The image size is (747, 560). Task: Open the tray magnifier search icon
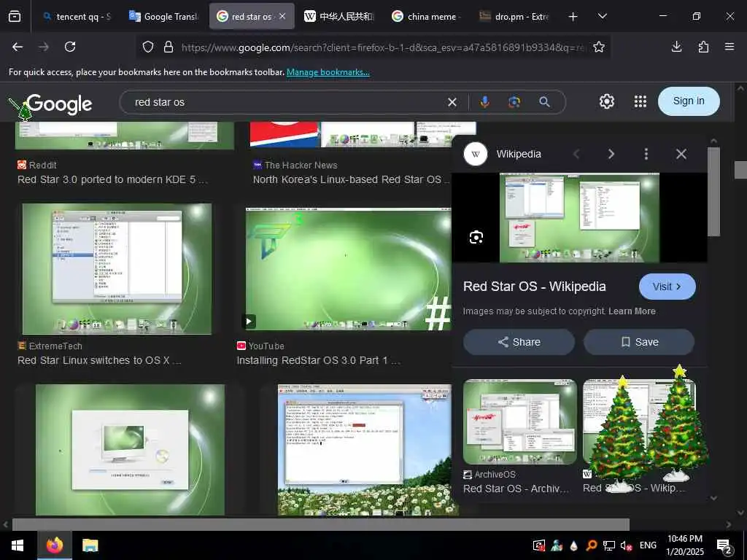pos(591,545)
